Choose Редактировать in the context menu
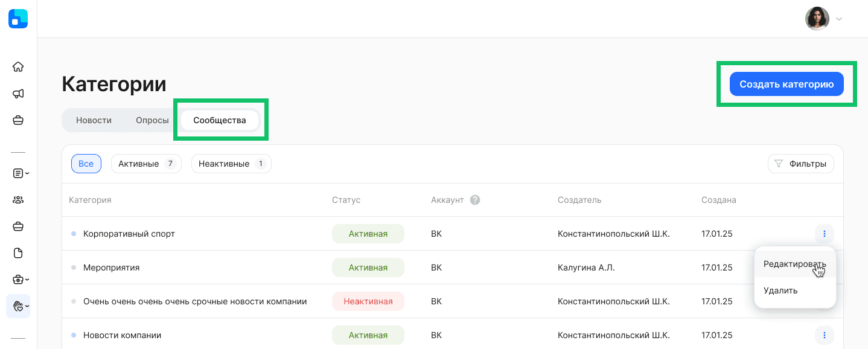The width and height of the screenshot is (868, 349). 794,264
